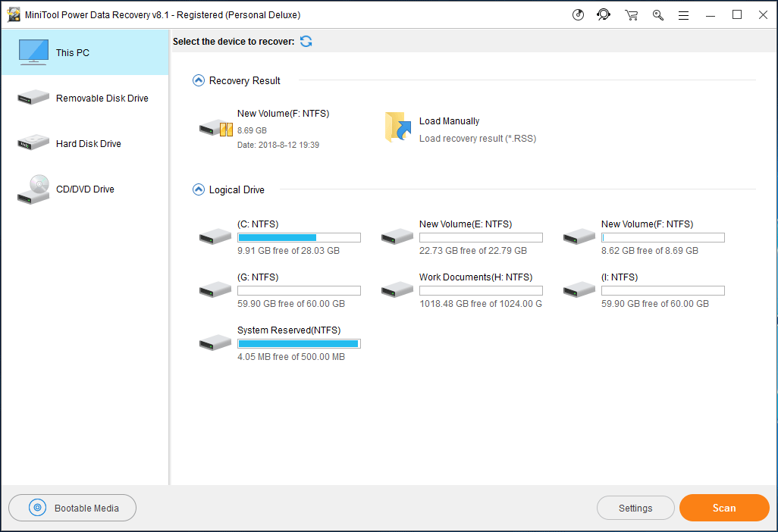Image resolution: width=778 pixels, height=532 pixels.
Task: Open the hamburger menu icon
Action: click(683, 15)
